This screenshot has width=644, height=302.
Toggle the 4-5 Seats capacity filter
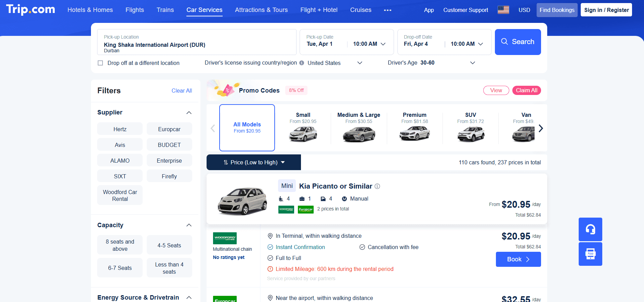tap(169, 245)
